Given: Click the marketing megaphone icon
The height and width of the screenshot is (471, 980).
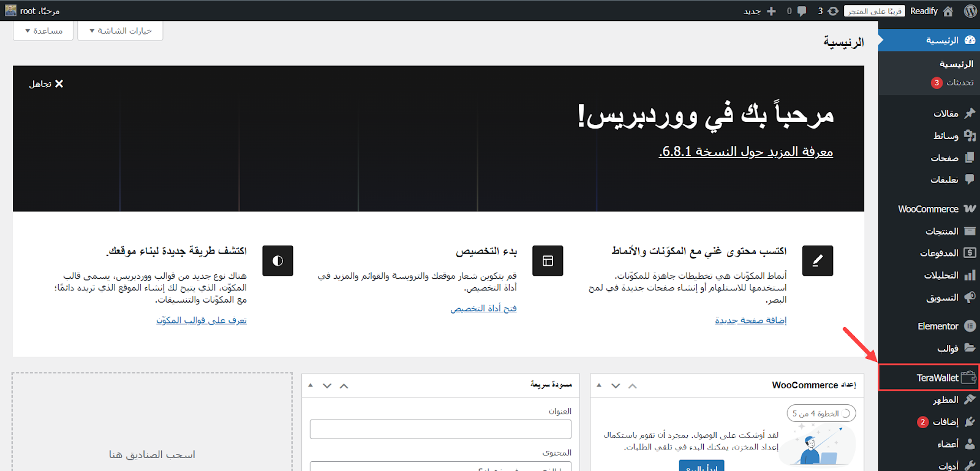Looking at the screenshot, I should tap(970, 297).
